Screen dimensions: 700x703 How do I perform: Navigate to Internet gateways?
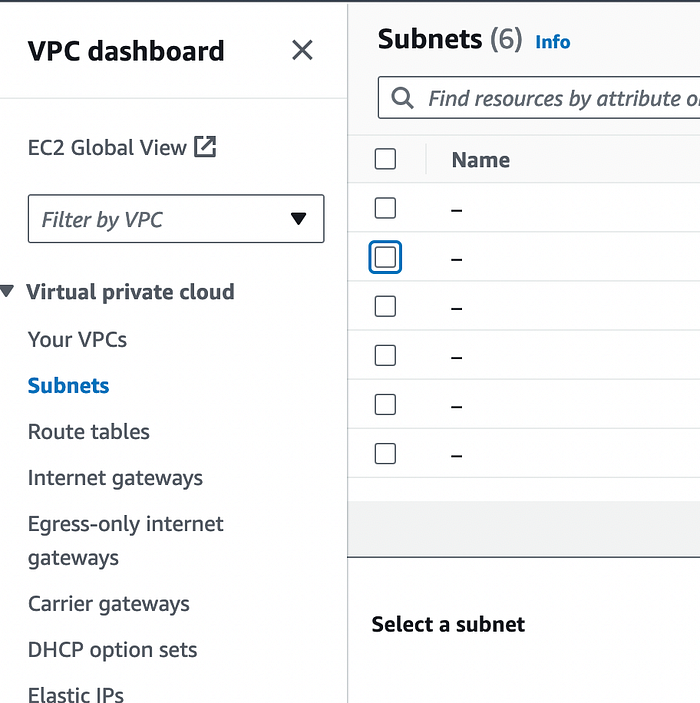tap(115, 477)
